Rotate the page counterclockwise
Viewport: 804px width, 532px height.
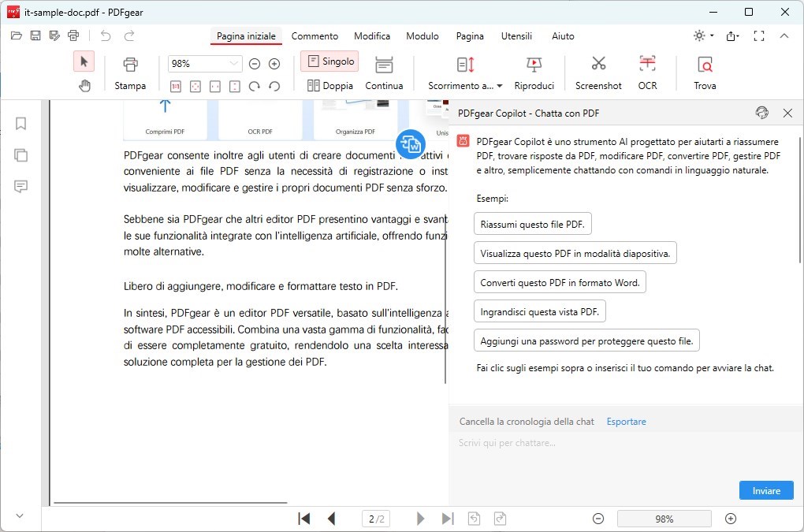pos(274,86)
